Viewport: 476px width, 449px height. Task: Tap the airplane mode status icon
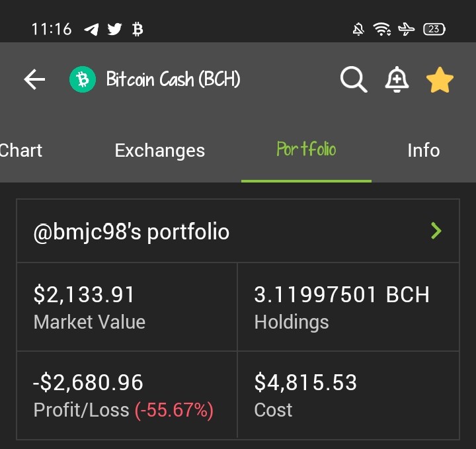406,29
